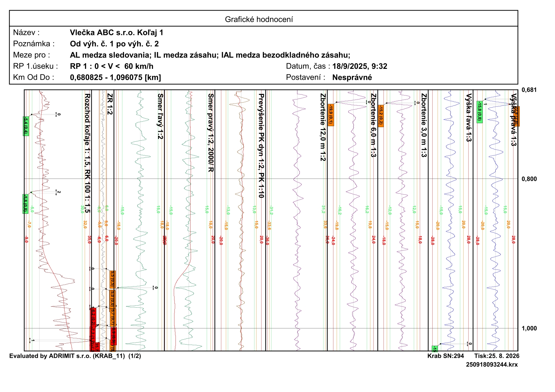Select the 'Výška ľavá 1:3' chart label
Screen dimensions: 555x392
coord(469,118)
